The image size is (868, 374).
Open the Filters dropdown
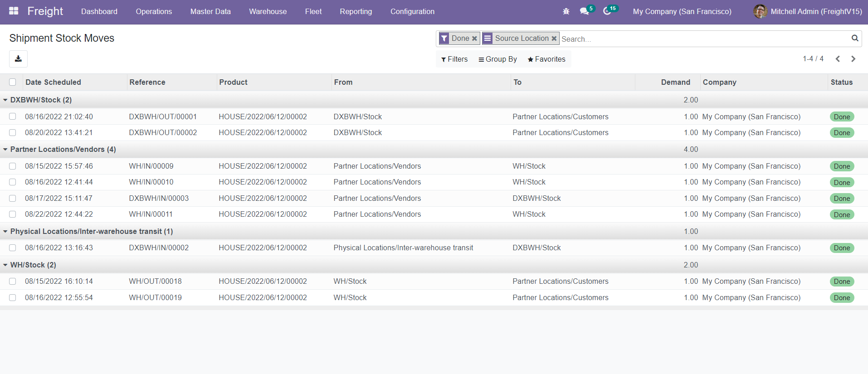click(454, 59)
